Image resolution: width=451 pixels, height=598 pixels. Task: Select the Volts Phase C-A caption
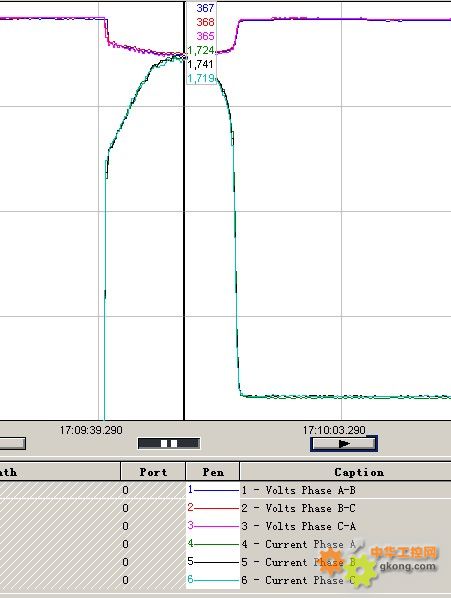[299, 526]
